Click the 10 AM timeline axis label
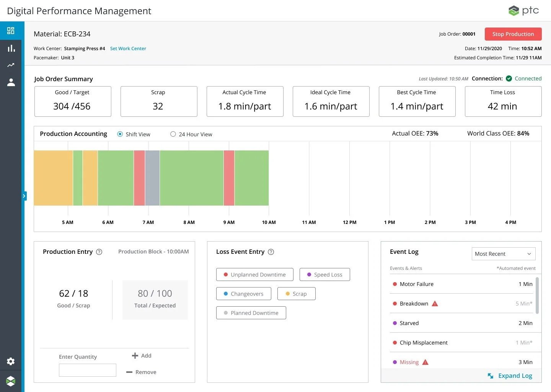 point(269,222)
